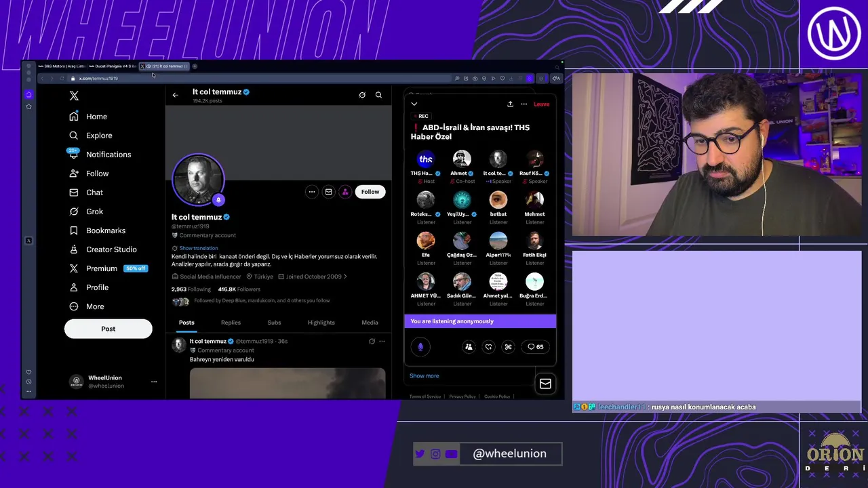Switch to the Media tab
This screenshot has height=488, width=868.
pos(370,323)
